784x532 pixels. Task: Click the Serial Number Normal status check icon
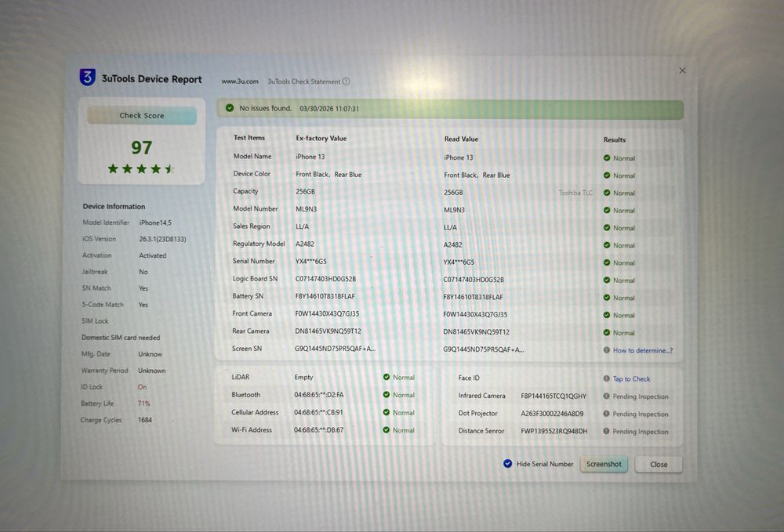point(607,262)
